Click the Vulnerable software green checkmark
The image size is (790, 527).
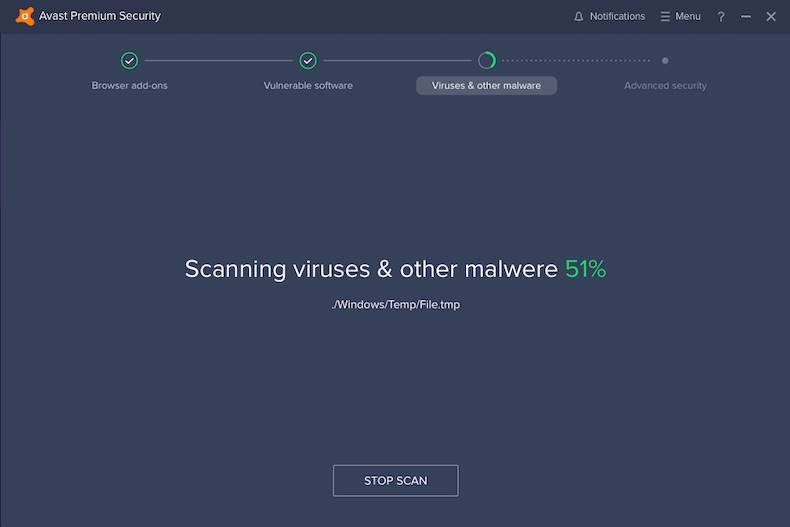click(308, 61)
